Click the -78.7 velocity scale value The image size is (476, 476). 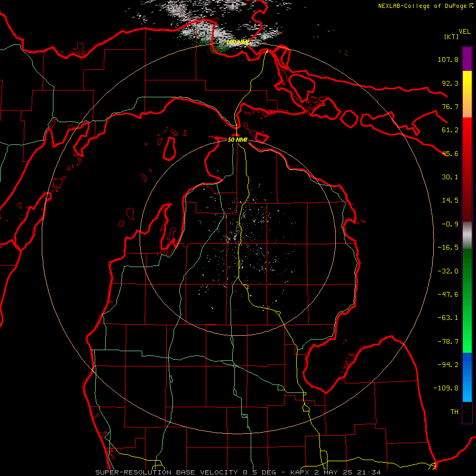click(x=448, y=342)
